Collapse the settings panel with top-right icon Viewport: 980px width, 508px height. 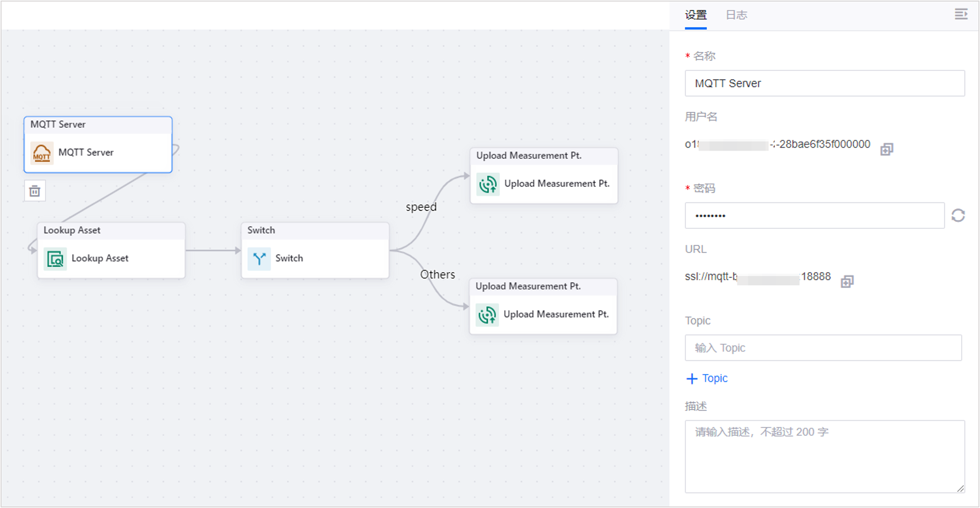pyautogui.click(x=961, y=14)
